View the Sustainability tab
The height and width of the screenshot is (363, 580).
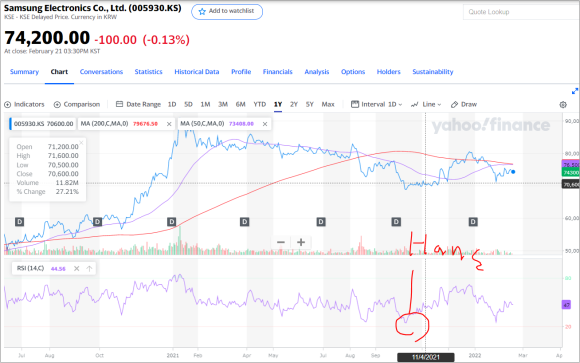[433, 72]
